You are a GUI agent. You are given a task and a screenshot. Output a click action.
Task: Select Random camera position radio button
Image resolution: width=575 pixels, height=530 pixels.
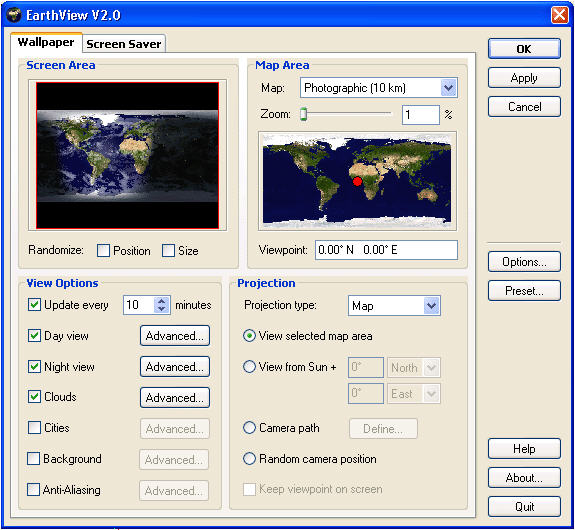pos(249,458)
